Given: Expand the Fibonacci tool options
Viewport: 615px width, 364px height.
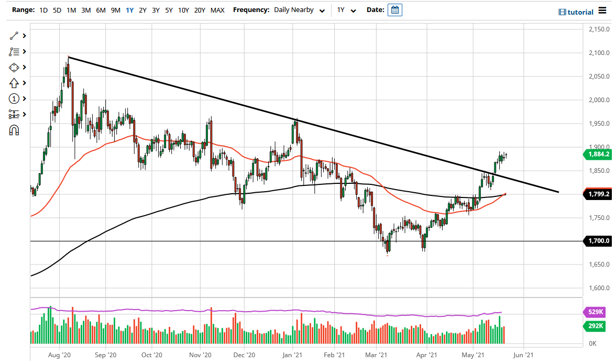Looking at the screenshot, I should click(x=24, y=51).
